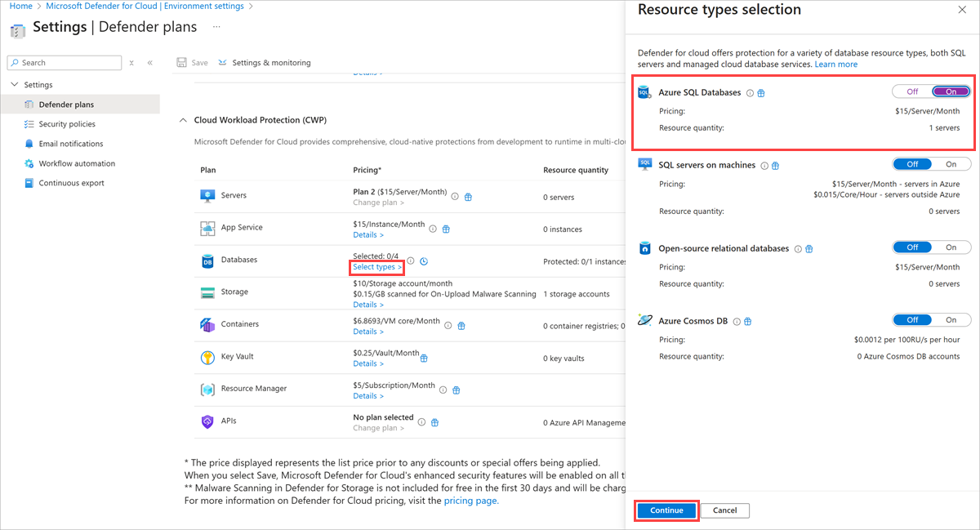980x530 pixels.
Task: Collapse the Settings tree in sidebar
Action: (14, 85)
